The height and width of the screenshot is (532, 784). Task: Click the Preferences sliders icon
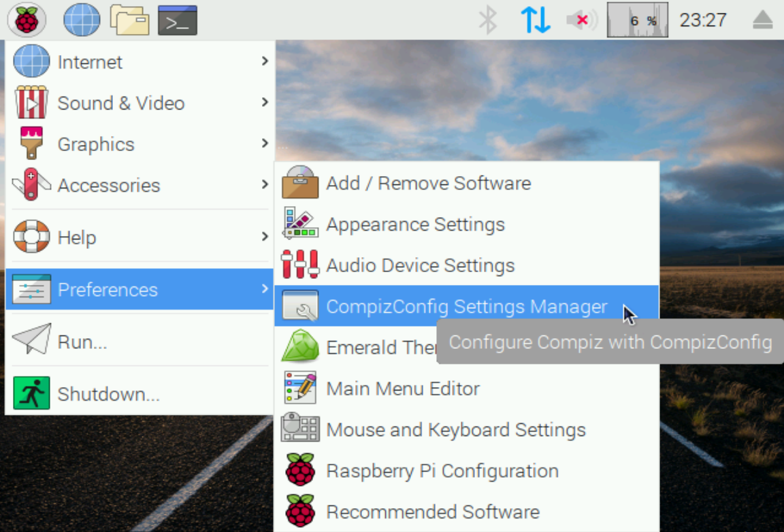31,289
